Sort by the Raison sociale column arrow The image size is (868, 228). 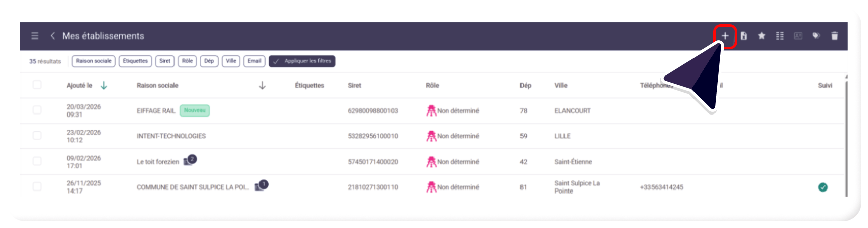click(262, 85)
